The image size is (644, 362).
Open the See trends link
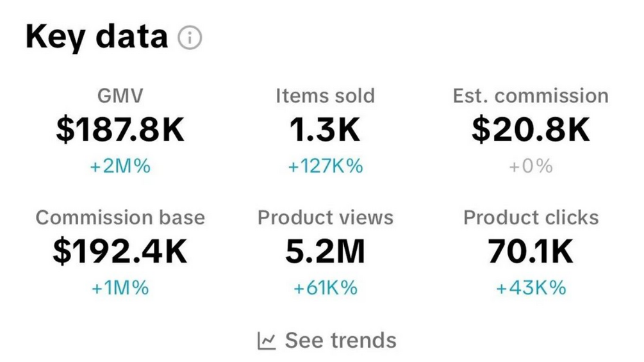[340, 340]
